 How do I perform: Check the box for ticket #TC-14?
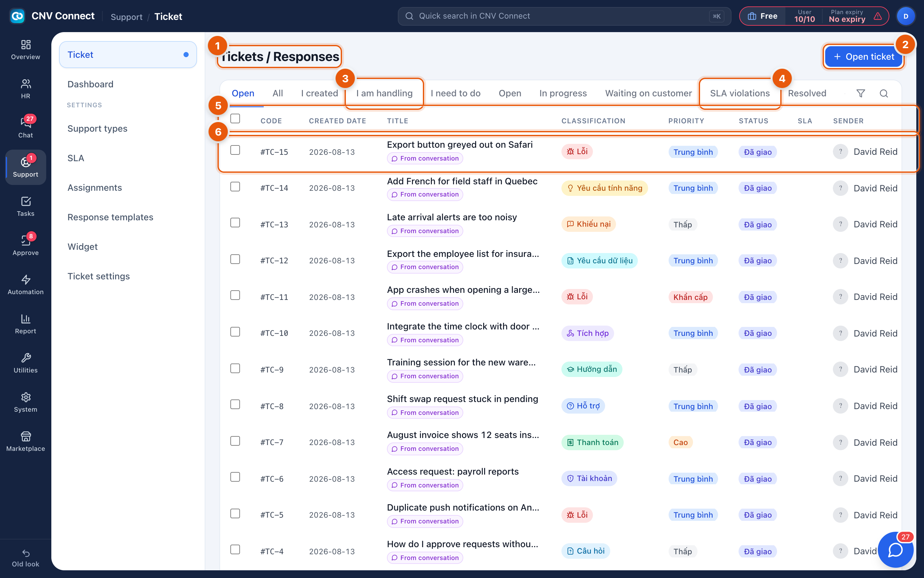click(x=235, y=187)
